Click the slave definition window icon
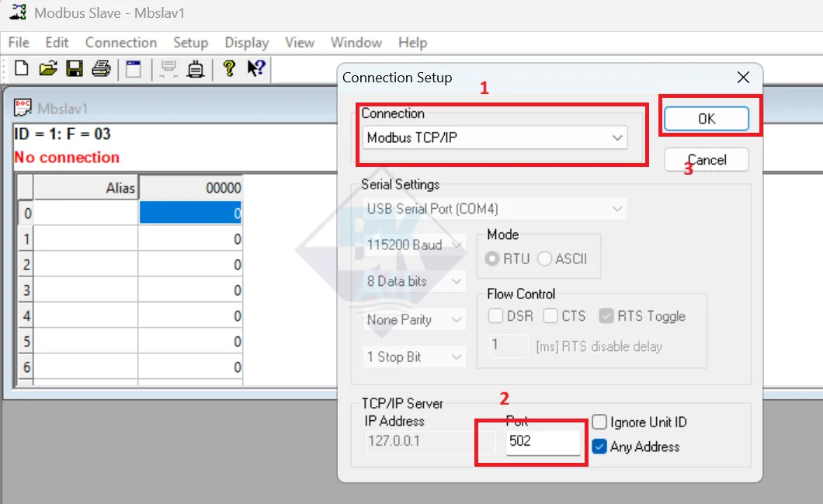 [x=134, y=69]
